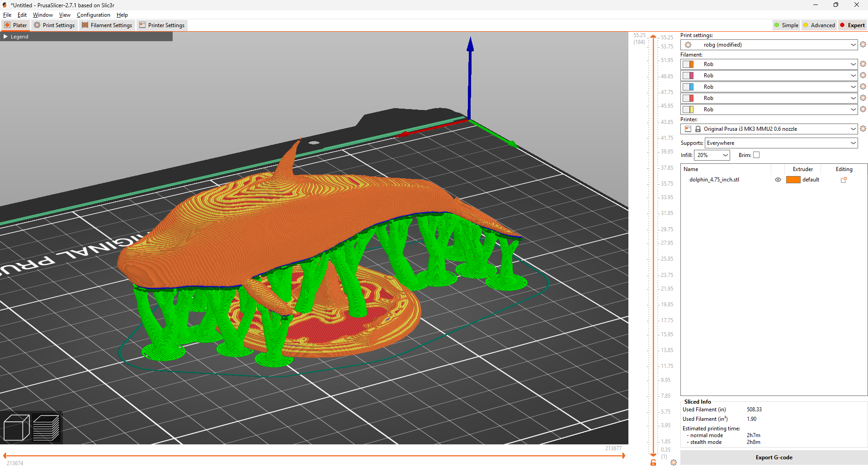The image size is (868, 467).
Task: Click first filament Rob edit gear icon
Action: pyautogui.click(x=863, y=64)
